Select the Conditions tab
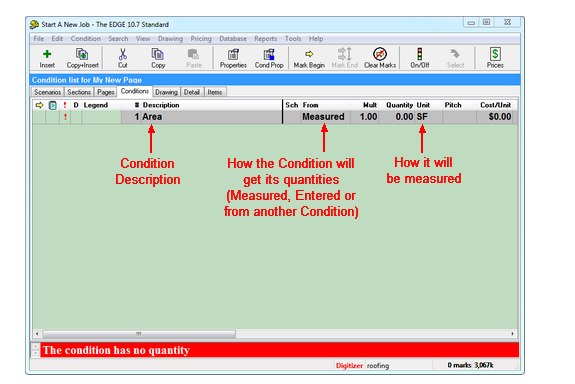 coord(135,91)
